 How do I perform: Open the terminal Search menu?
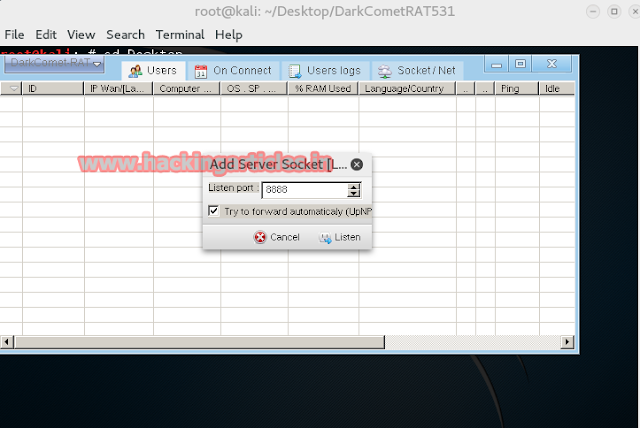pos(125,35)
